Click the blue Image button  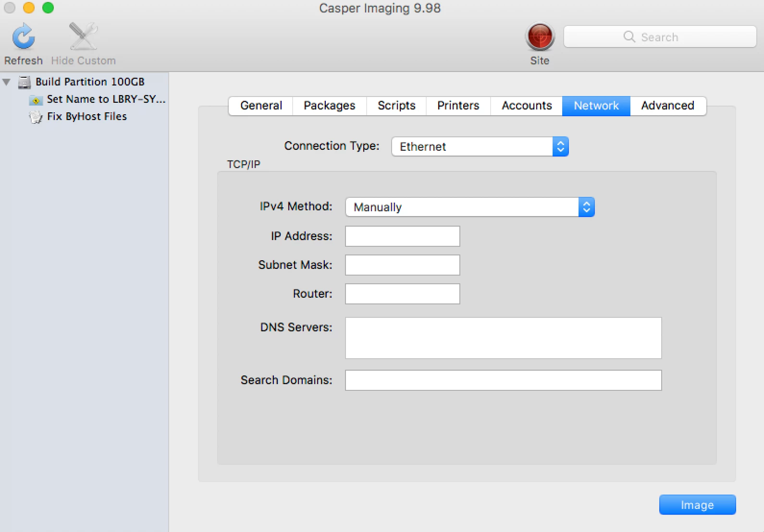[697, 505]
